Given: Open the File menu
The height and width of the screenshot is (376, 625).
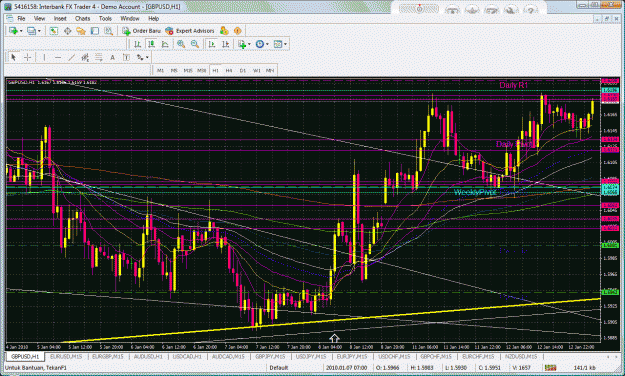Looking at the screenshot, I should [x=21, y=18].
